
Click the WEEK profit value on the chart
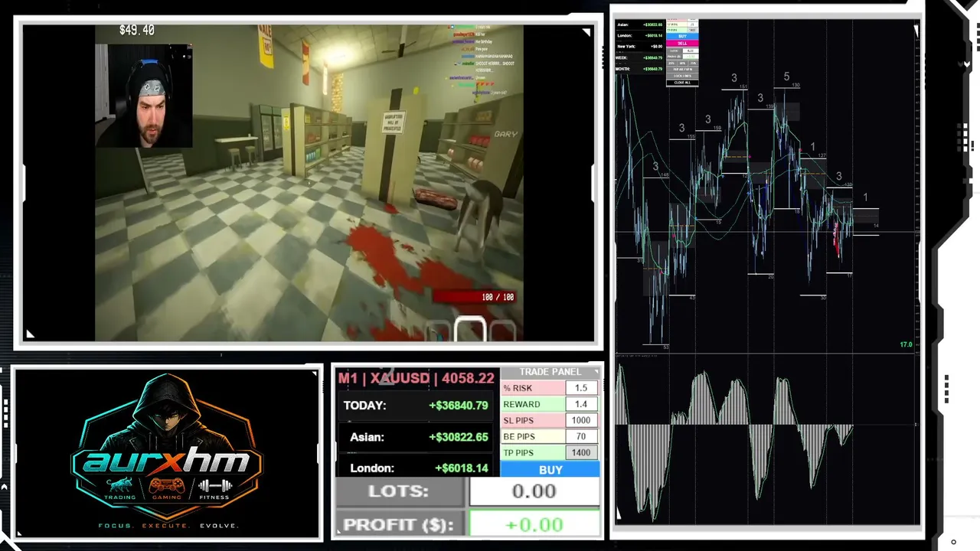point(652,57)
